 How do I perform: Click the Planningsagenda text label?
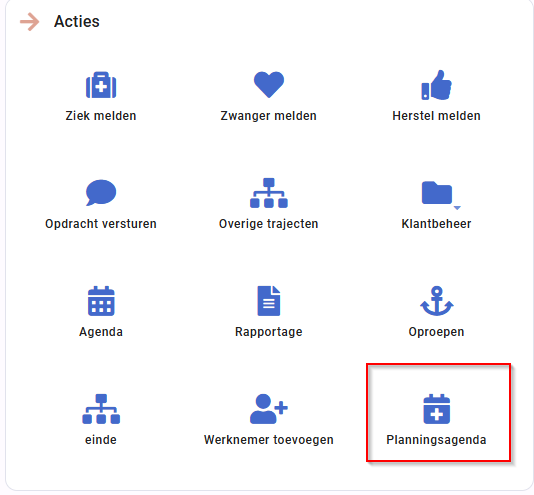coord(436,440)
